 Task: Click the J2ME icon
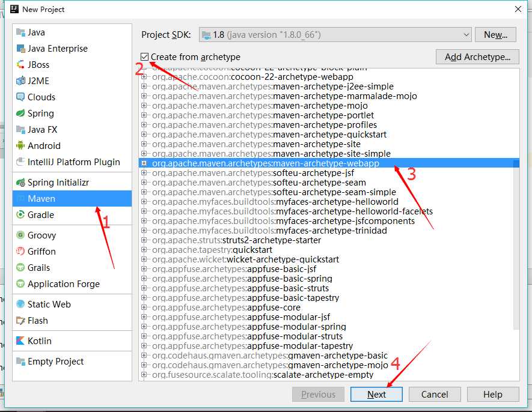(x=20, y=81)
